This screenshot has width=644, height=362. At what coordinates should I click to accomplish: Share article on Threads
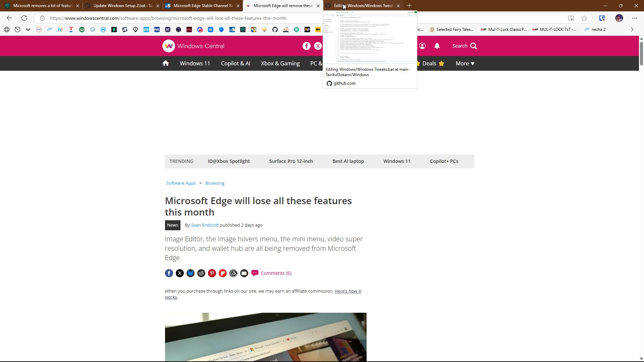233,274
